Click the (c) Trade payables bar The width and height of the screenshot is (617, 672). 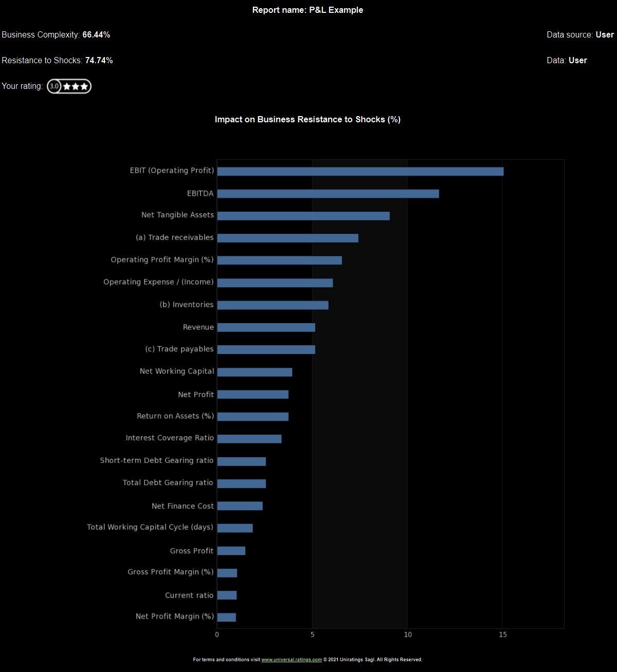pos(266,350)
